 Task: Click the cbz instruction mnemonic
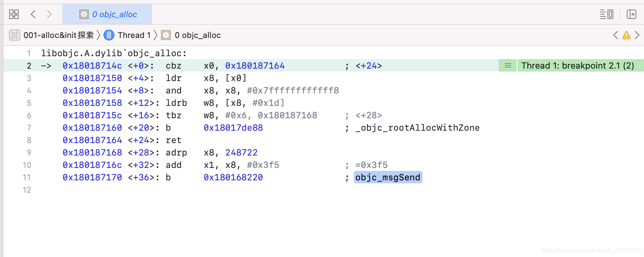pyautogui.click(x=174, y=66)
